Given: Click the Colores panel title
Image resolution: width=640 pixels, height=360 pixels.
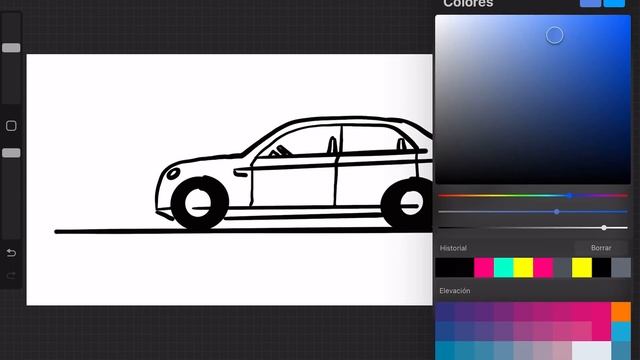Looking at the screenshot, I should point(468,4).
